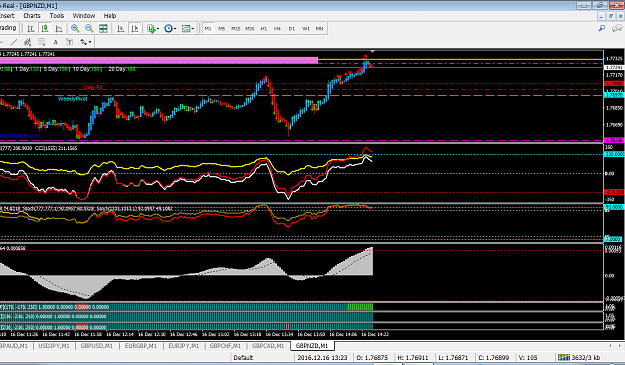Viewport: 625px width, 365px height.
Task: Switch to the EURJPY,M1 chart tab
Action: tap(184, 346)
